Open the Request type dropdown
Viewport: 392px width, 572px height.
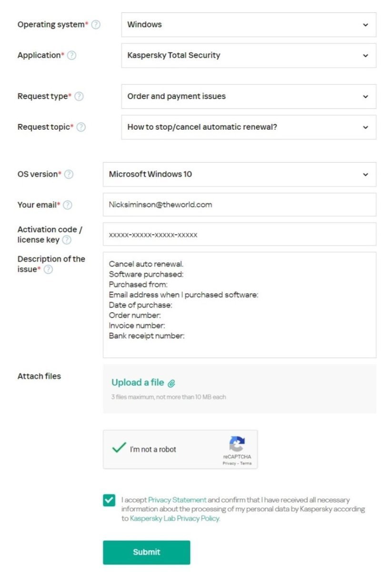249,96
